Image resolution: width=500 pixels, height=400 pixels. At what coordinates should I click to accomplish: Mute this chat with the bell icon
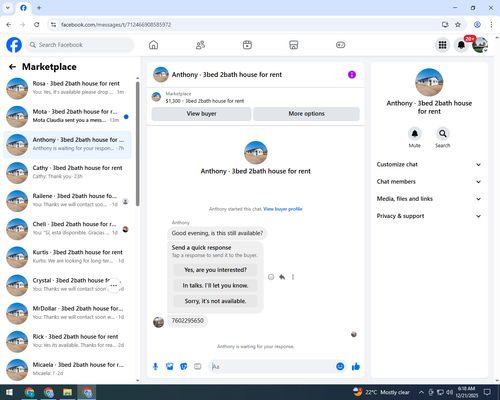414,134
